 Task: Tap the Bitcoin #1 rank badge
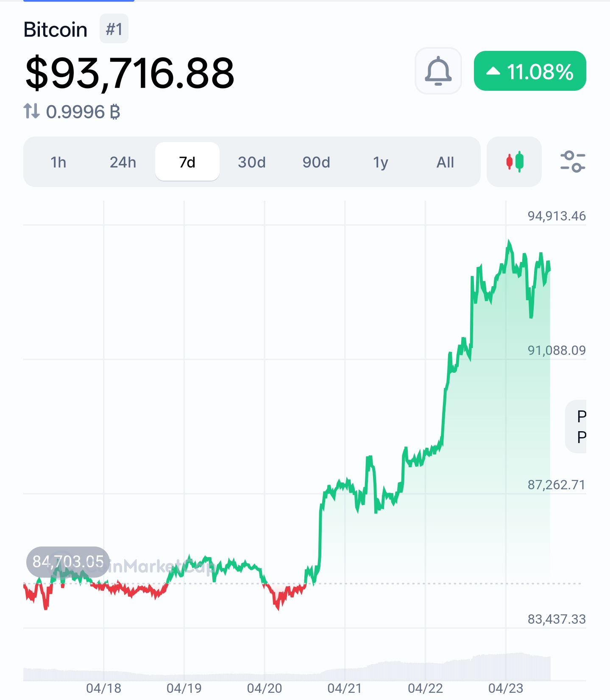point(114,29)
